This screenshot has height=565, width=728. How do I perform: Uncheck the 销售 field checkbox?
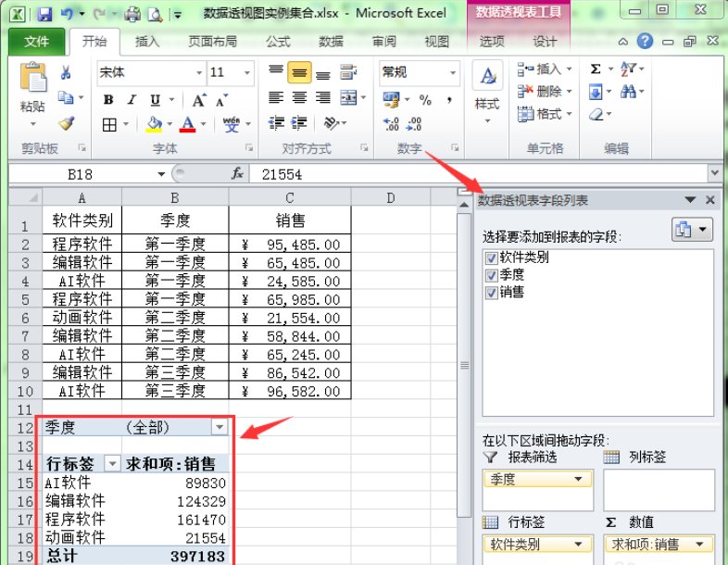click(x=491, y=293)
